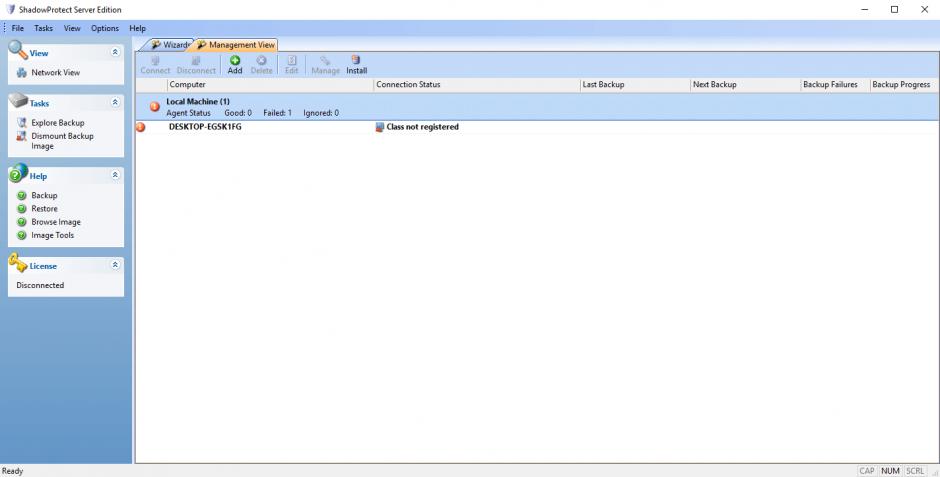Click the key icon in License panel
This screenshot has width=940, height=477.
coord(18,262)
